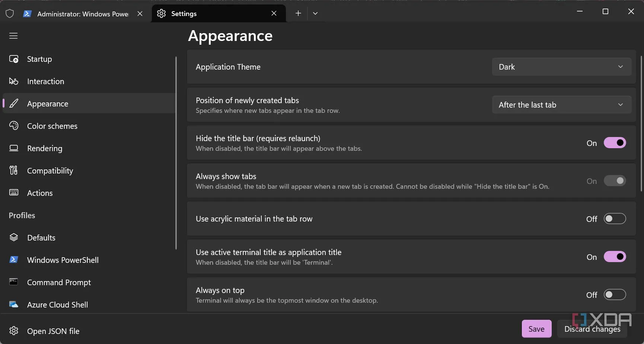Open the Defaults profile settings
This screenshot has width=644, height=344.
point(89,238)
